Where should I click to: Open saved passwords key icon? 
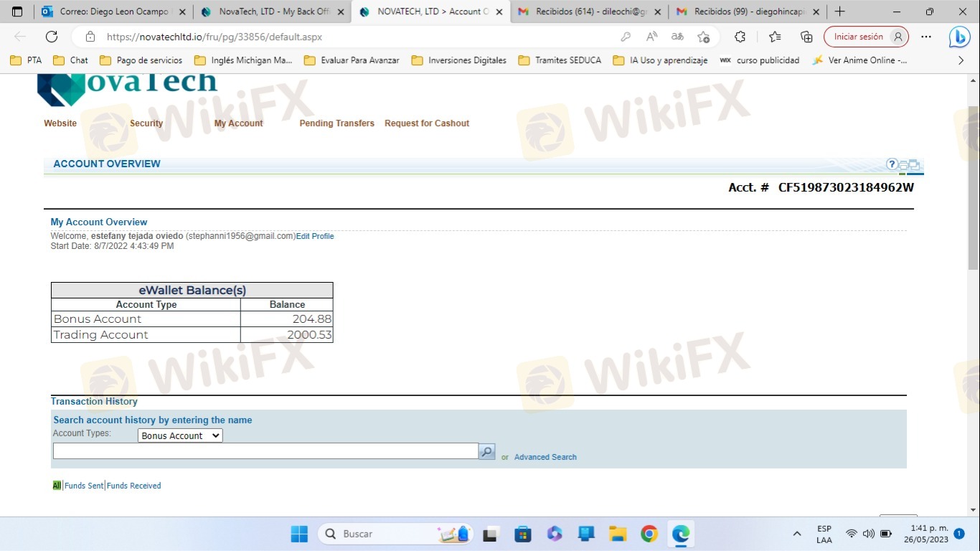[x=626, y=37]
